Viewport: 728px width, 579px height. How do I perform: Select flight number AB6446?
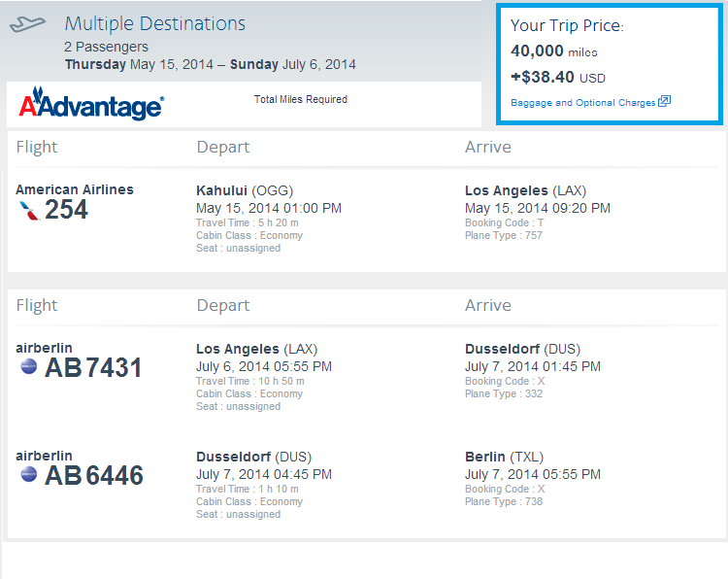point(94,475)
